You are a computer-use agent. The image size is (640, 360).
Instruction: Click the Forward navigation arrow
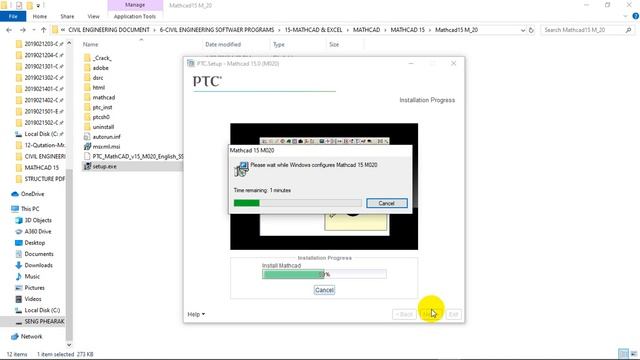22,30
